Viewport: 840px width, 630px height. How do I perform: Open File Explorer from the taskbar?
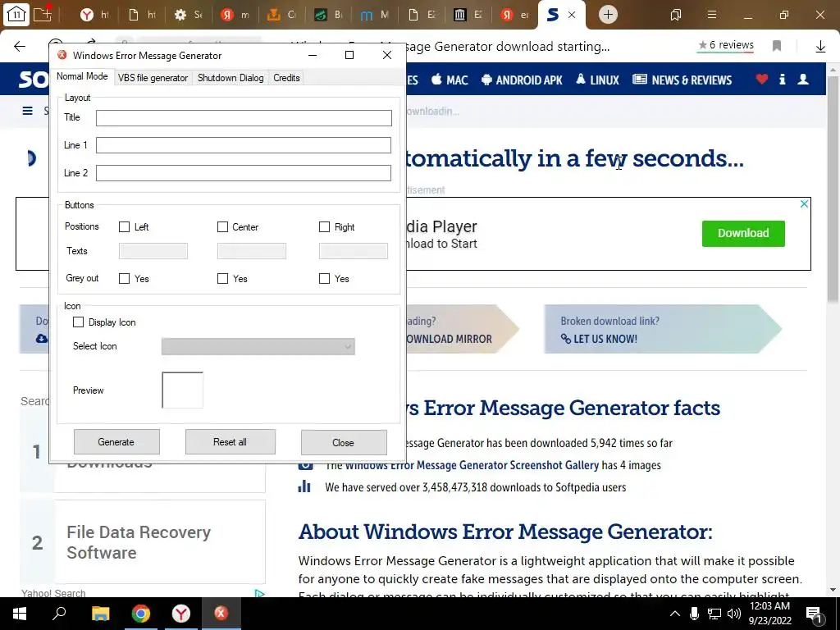tap(100, 614)
